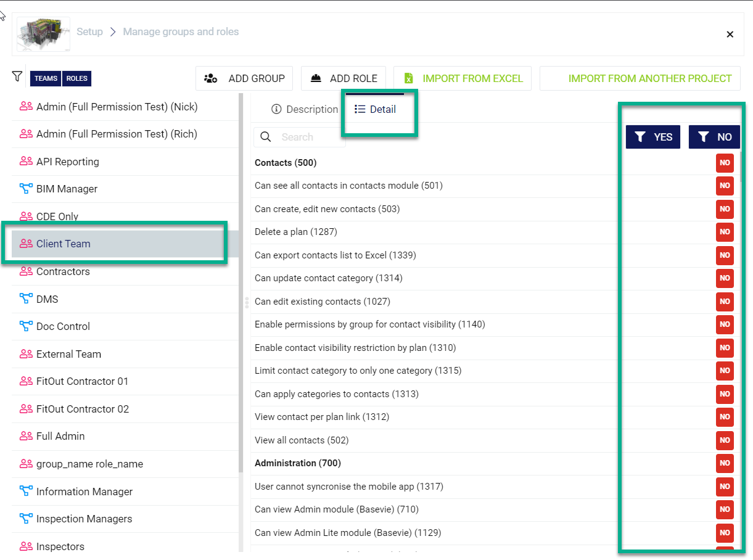Click the Add Group people icon
Screen dimensions: 753x560
pos(211,78)
